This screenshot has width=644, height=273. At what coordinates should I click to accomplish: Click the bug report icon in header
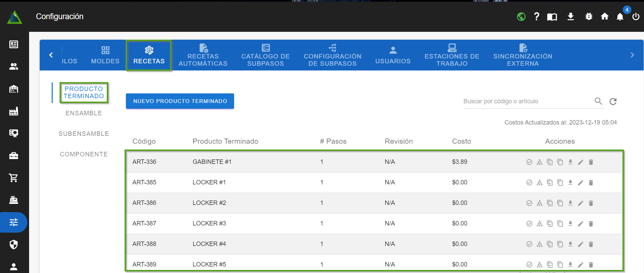[x=589, y=16]
